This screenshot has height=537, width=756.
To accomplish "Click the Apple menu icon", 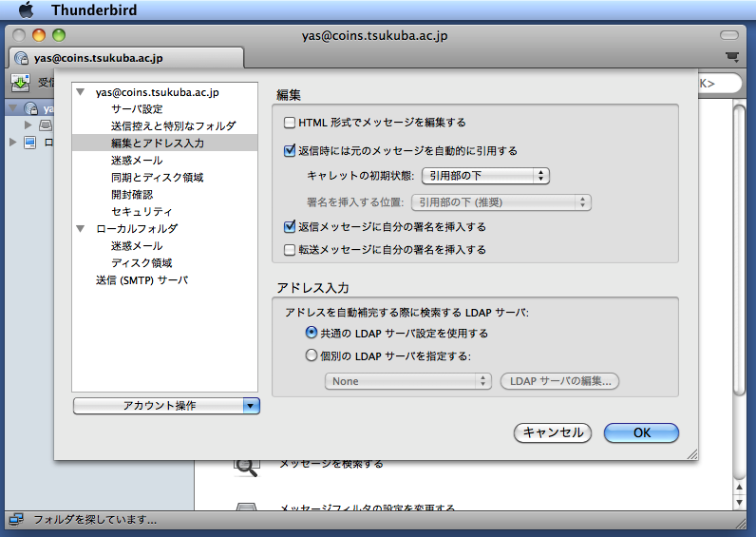I will click(26, 10).
